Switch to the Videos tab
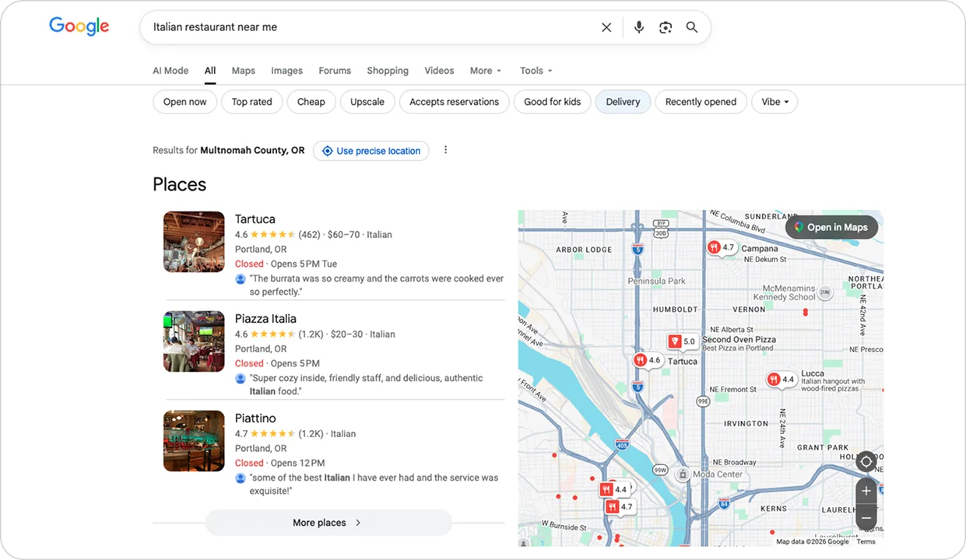The height and width of the screenshot is (560, 966). click(439, 71)
